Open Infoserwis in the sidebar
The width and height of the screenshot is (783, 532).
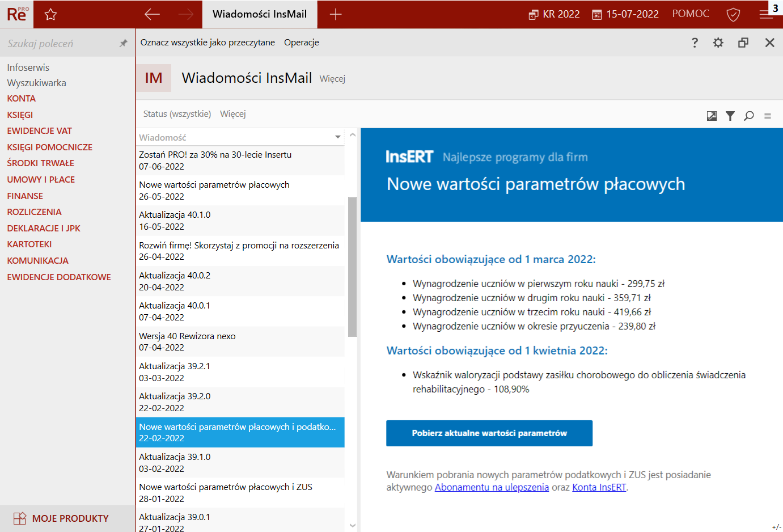click(28, 67)
